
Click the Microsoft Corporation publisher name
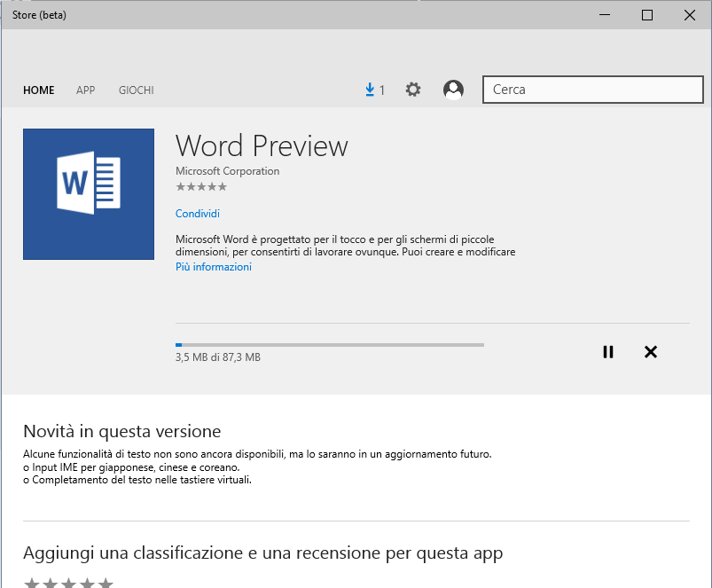tap(228, 171)
